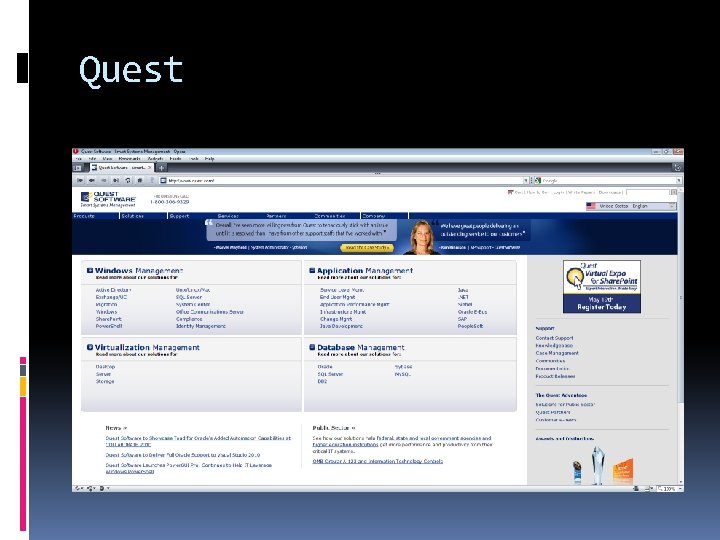
Task: Click the shopping cart icon on the Quest page
Action: tap(510, 192)
